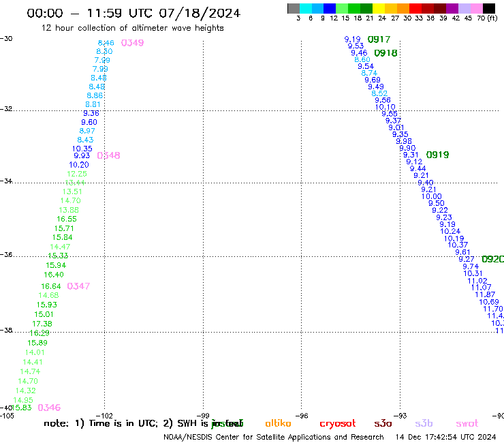Click the wave height value 9.74
This screenshot has height=443, width=504.
(x=471, y=266)
